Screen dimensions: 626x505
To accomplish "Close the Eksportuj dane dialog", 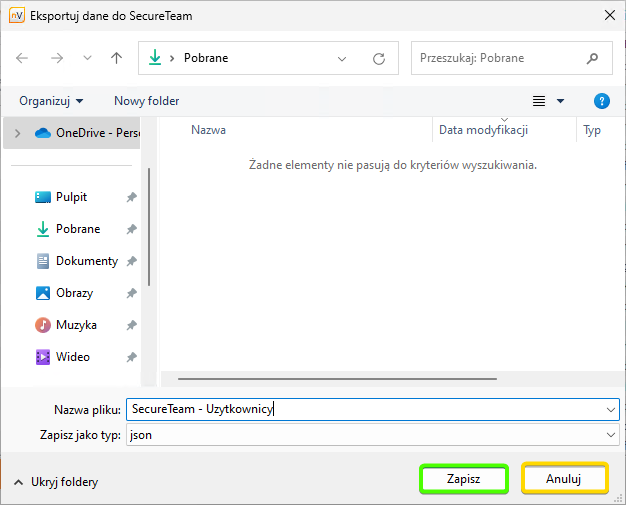I will tap(610, 16).
